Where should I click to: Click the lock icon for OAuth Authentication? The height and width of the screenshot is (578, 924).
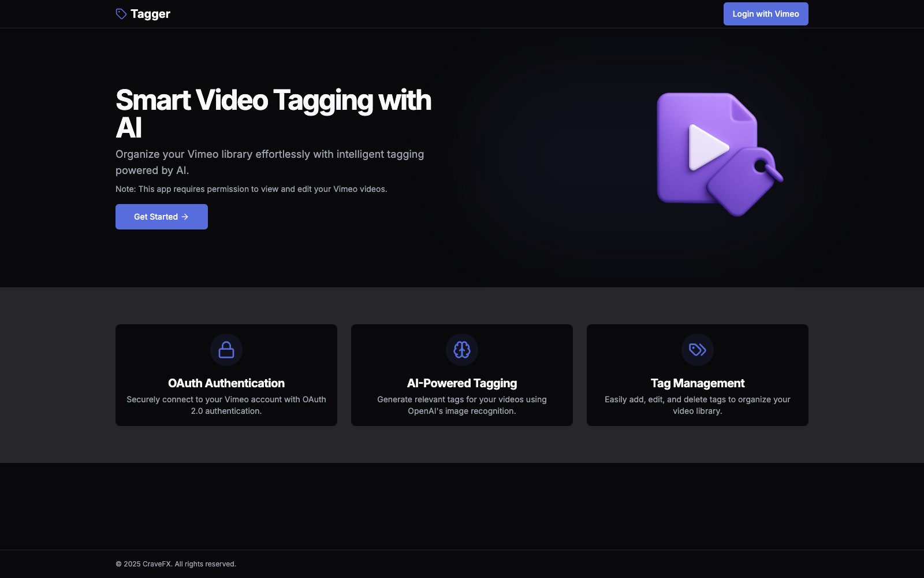pos(226,350)
